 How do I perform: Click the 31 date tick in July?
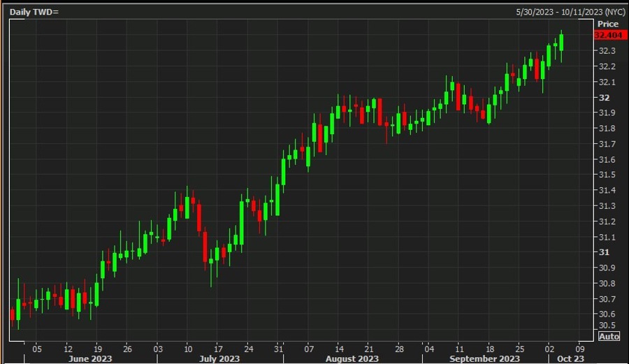[x=278, y=349]
